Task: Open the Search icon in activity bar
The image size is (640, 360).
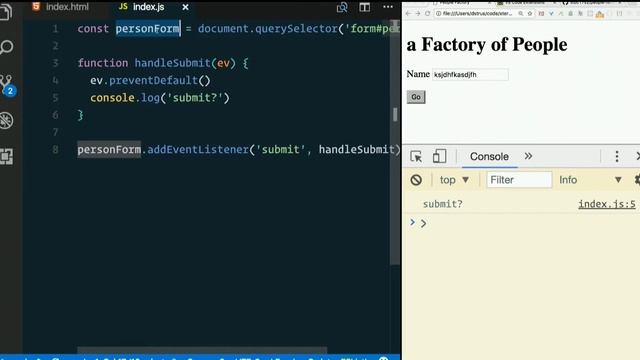Action: pos(6,47)
